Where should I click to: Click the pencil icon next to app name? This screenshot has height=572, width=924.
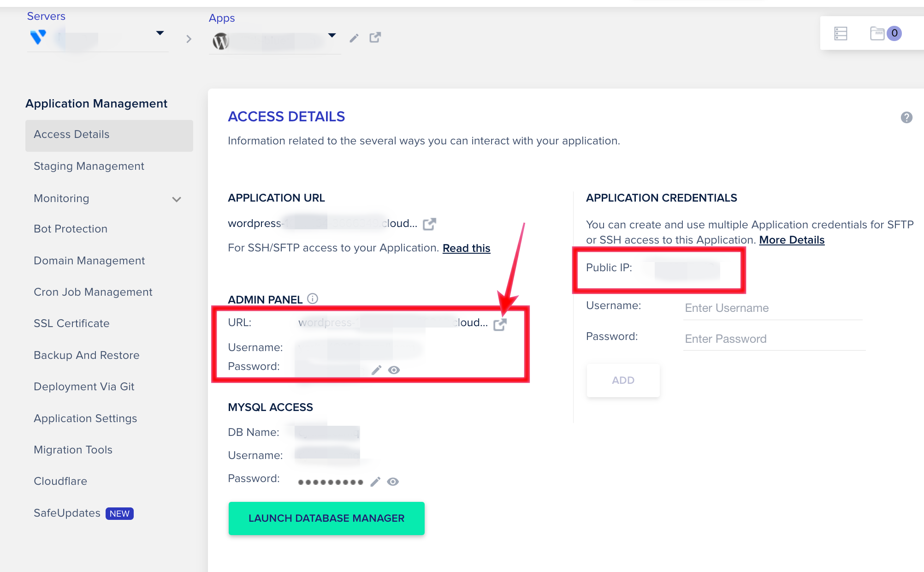click(354, 38)
